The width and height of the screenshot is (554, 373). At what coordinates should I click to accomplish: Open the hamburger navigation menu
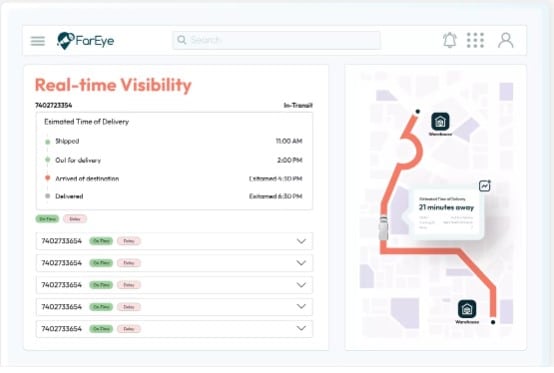pos(38,41)
